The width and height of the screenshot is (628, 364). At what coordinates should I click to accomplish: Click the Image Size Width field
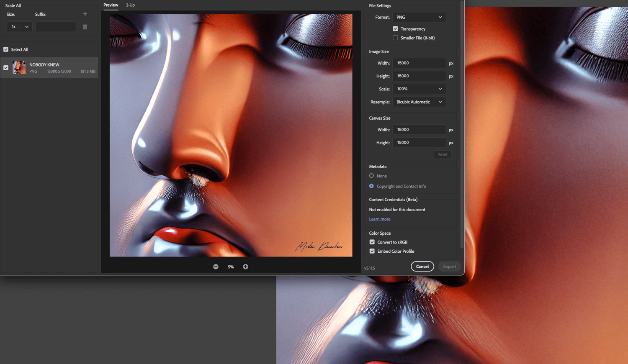(x=419, y=63)
